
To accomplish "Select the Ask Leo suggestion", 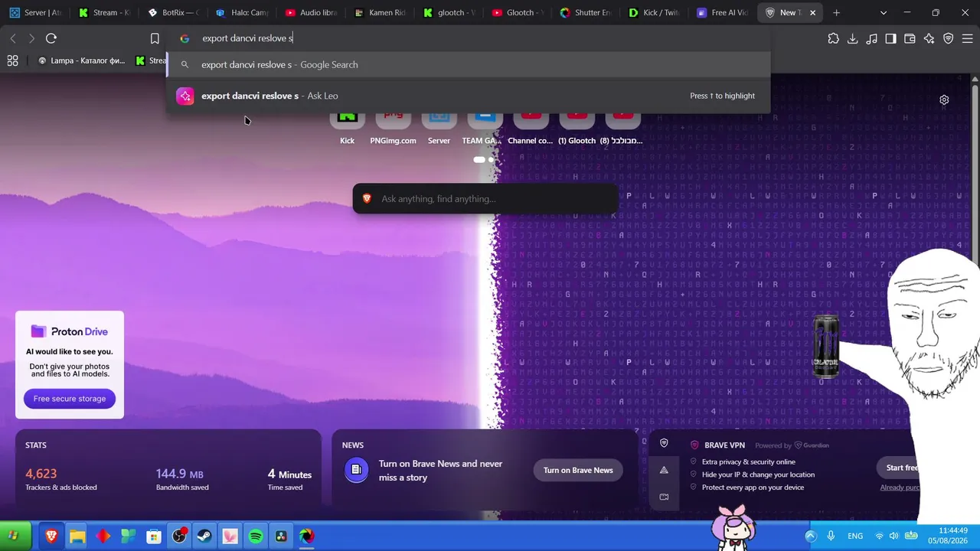I will pyautogui.click(x=469, y=96).
